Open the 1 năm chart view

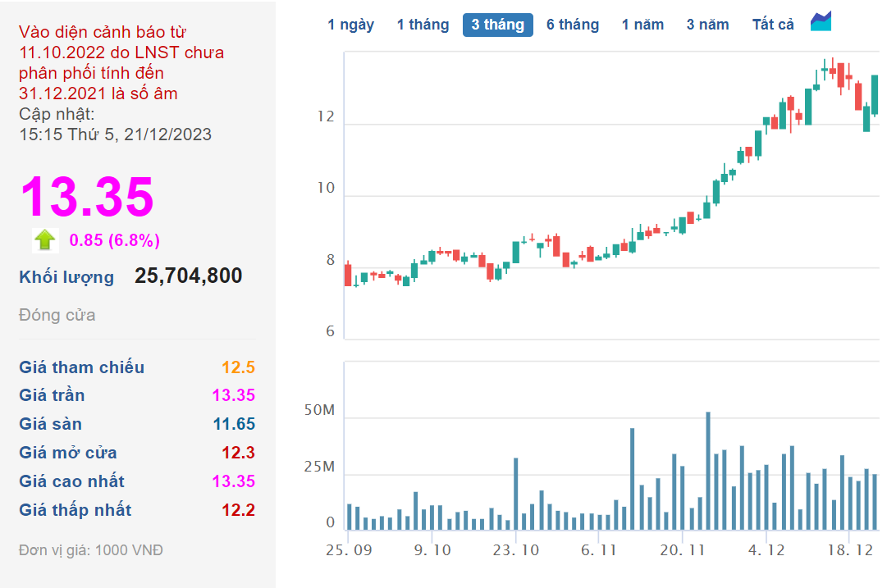click(642, 25)
